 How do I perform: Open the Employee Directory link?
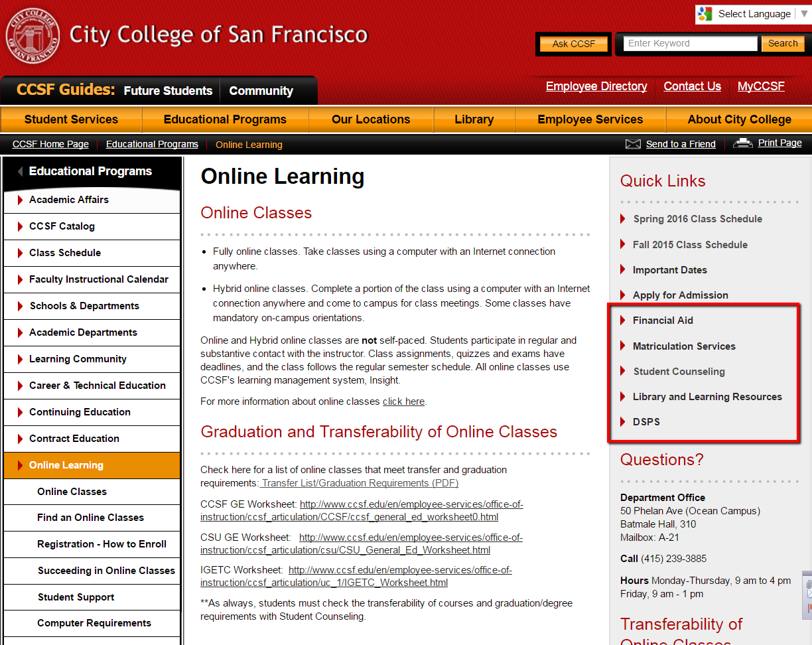click(x=596, y=86)
